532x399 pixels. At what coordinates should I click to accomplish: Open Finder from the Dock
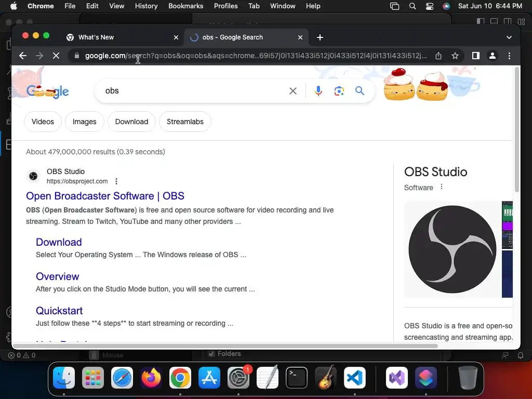coord(64,378)
